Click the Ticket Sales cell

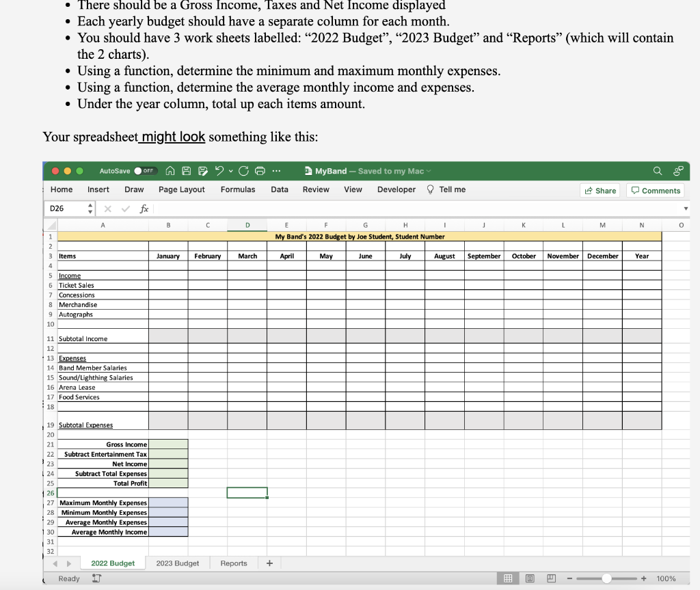click(103, 285)
